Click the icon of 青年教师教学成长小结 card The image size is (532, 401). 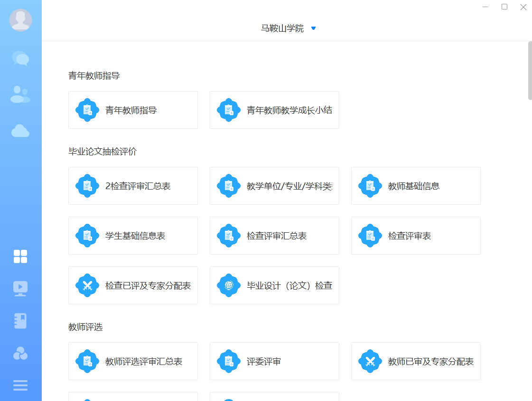(229, 110)
